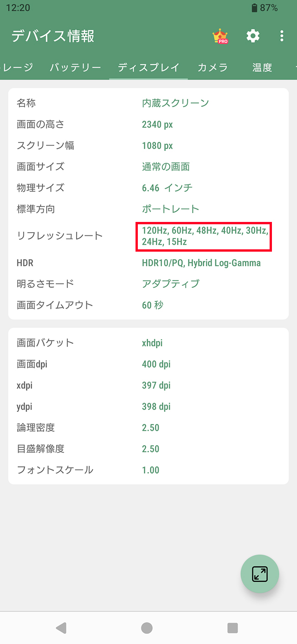This screenshot has height=644, width=297.
Task: Tap the battery status icon
Action: coord(254,8)
